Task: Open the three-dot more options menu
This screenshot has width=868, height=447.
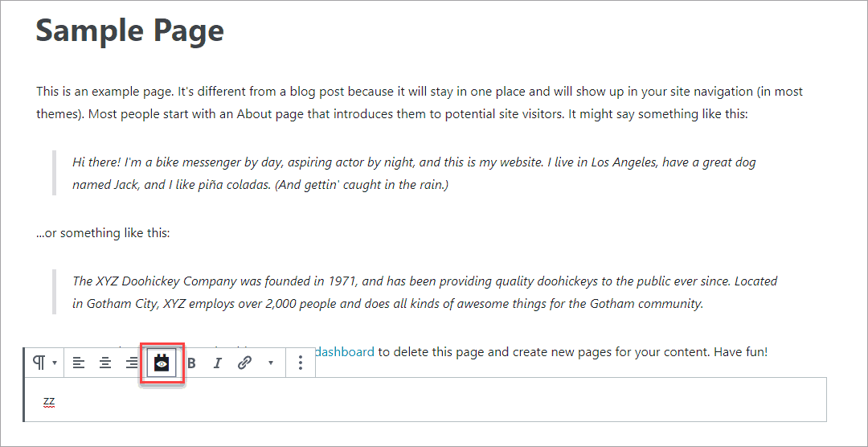Action: coord(301,363)
